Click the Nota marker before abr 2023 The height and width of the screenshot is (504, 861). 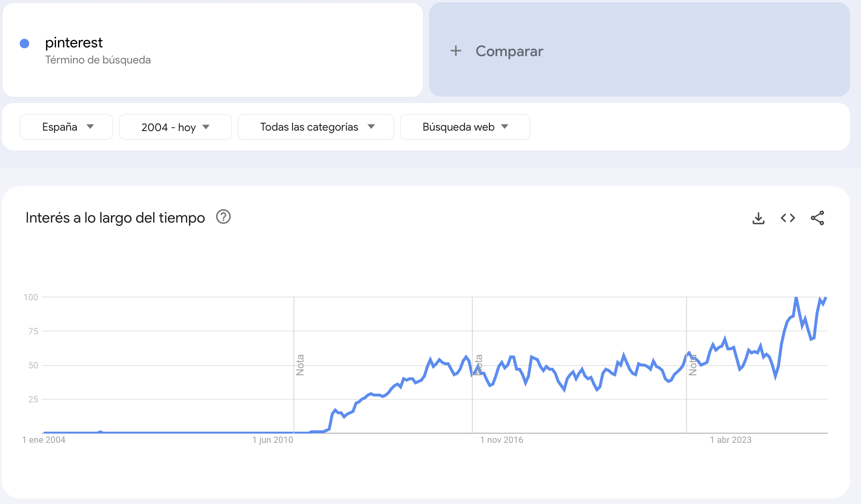[693, 365]
